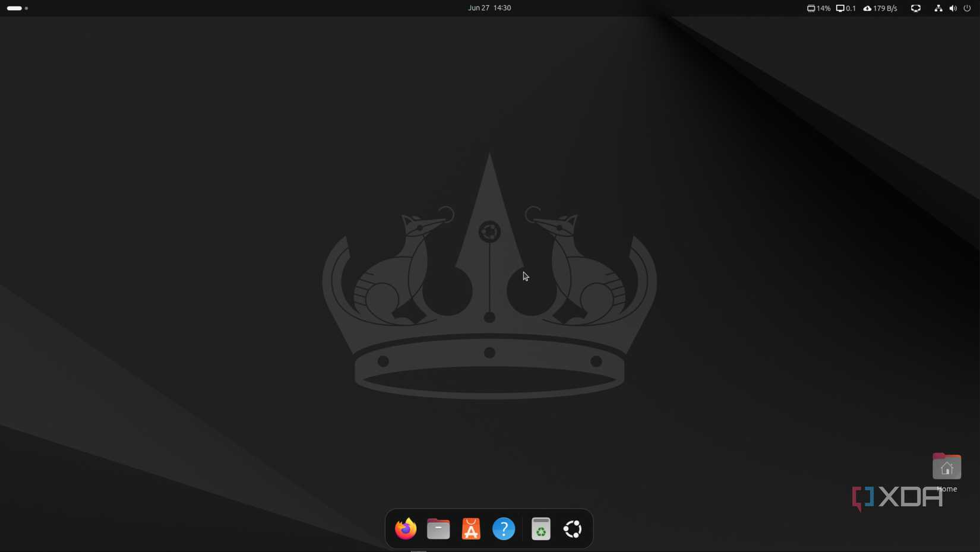Click the monitor icon beside 0.1

coord(840,8)
